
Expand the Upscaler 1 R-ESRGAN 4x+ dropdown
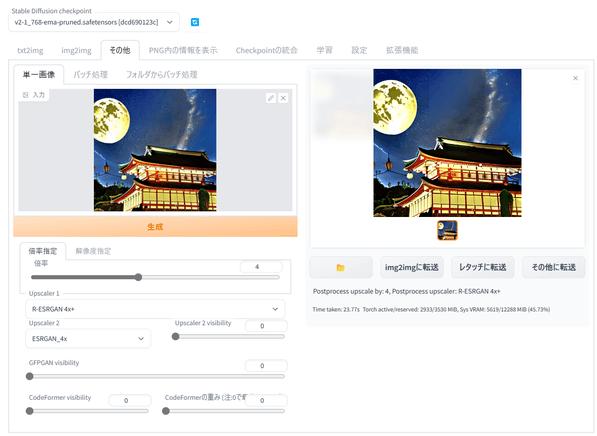point(155,309)
